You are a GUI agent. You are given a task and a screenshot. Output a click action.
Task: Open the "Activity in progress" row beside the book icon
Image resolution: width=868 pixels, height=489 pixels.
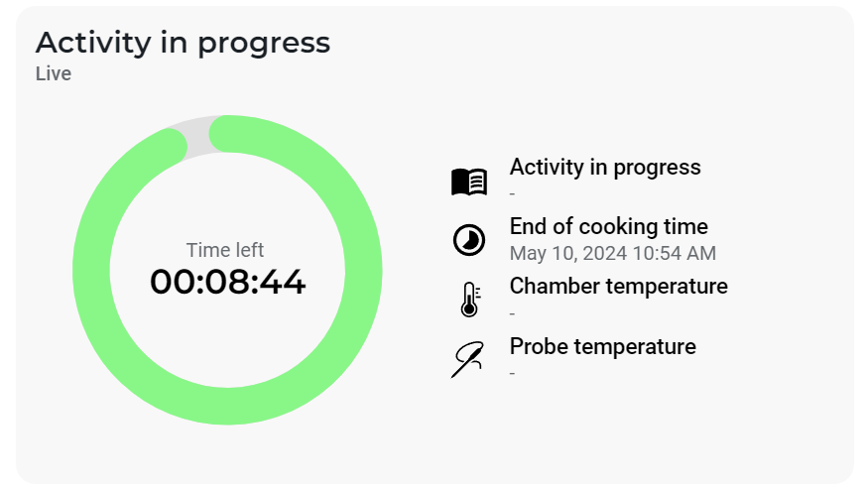coord(604,167)
